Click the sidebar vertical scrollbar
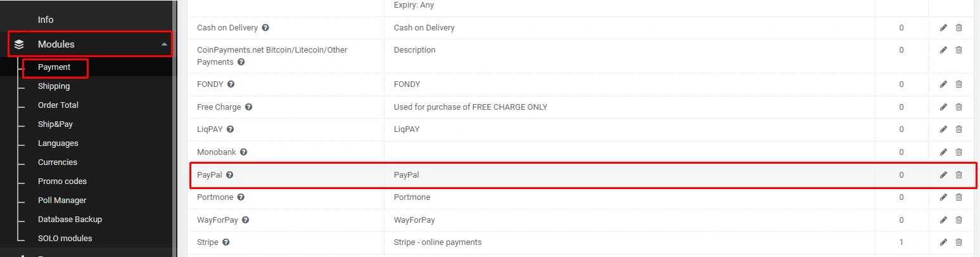 (175, 127)
